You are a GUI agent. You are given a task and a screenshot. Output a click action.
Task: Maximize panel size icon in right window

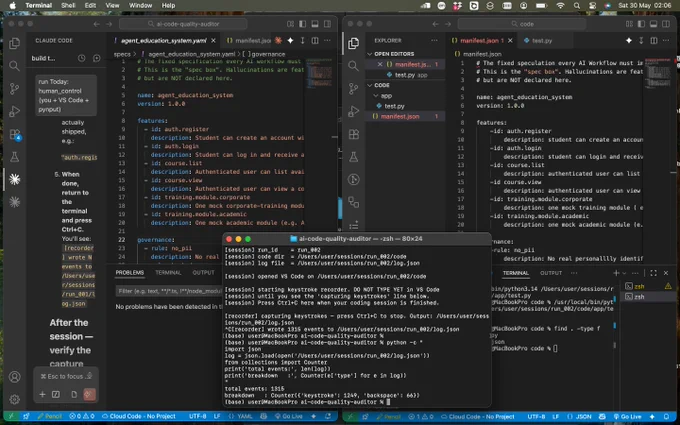654,273
